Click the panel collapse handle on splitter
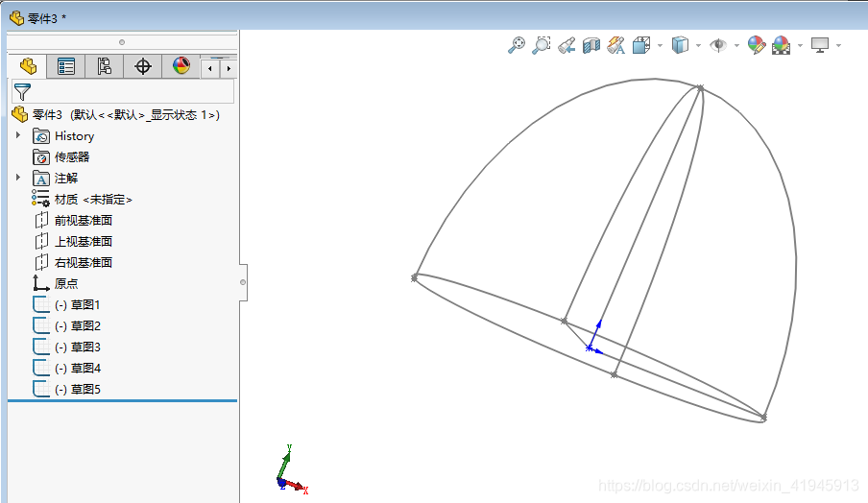Screen dimensions: 868x503 (x=243, y=282)
